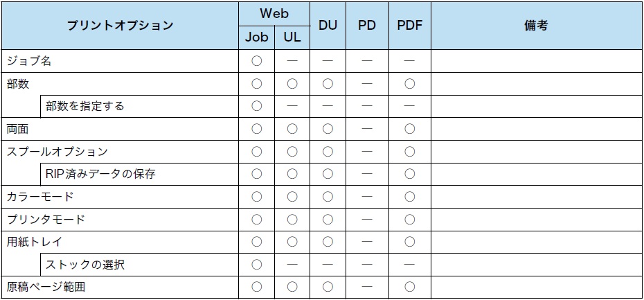Image resolution: width=644 pixels, height=300 pixels.
Task: Click the PDF column header
Action: coord(409,26)
